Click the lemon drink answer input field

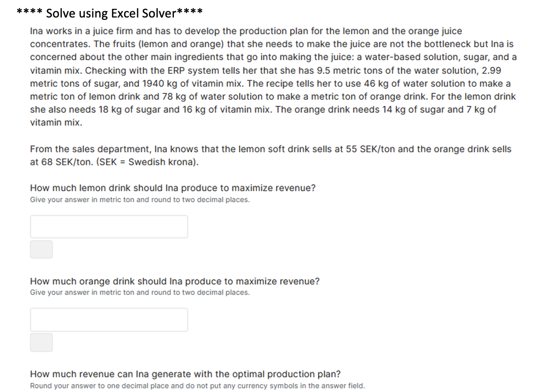[x=108, y=226]
